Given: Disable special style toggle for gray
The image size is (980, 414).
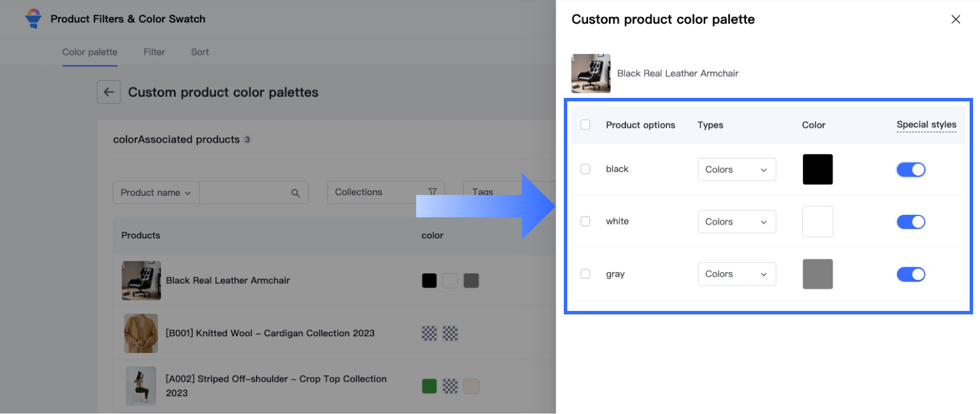Looking at the screenshot, I should pos(910,274).
